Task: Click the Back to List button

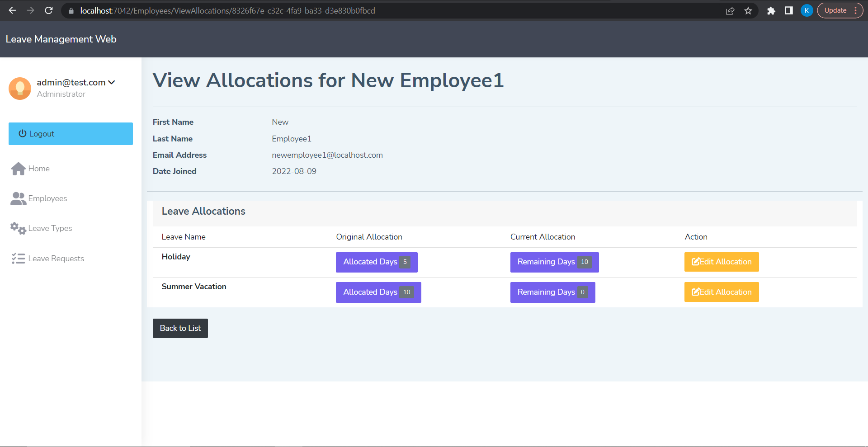Action: point(180,328)
